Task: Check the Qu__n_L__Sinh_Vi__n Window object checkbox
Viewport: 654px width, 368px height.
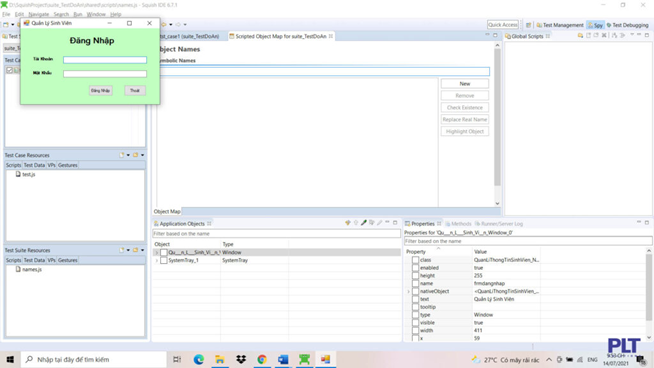Action: 164,252
